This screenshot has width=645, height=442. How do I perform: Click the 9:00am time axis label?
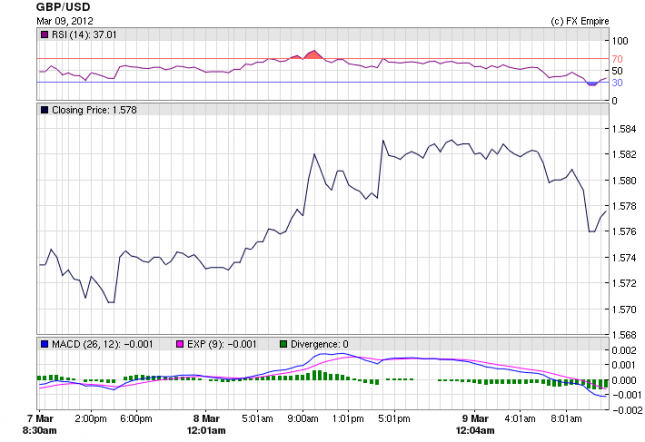pyautogui.click(x=303, y=419)
